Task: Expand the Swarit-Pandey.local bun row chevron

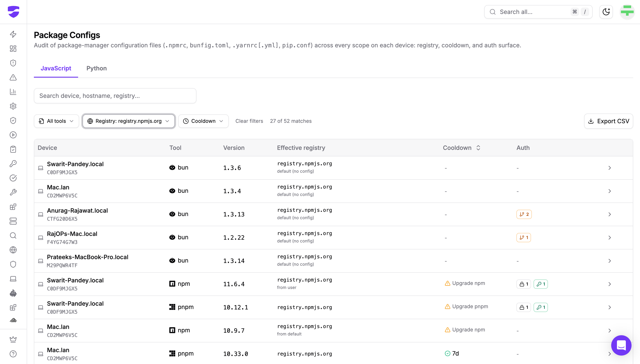Action: pyautogui.click(x=610, y=168)
